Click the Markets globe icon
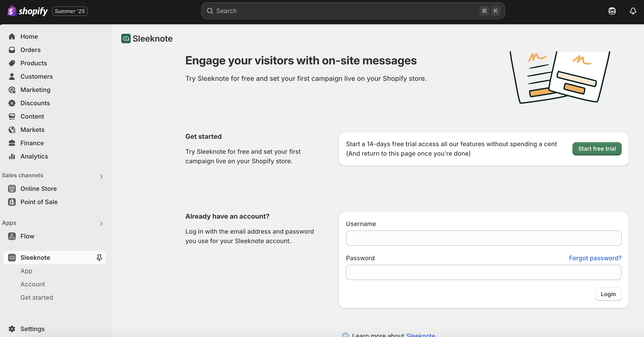The image size is (644, 337). click(12, 130)
